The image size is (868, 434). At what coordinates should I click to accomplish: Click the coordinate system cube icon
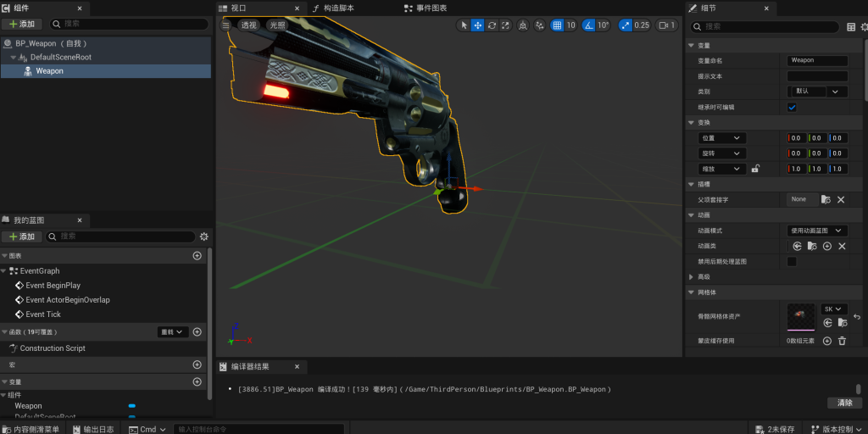point(522,25)
